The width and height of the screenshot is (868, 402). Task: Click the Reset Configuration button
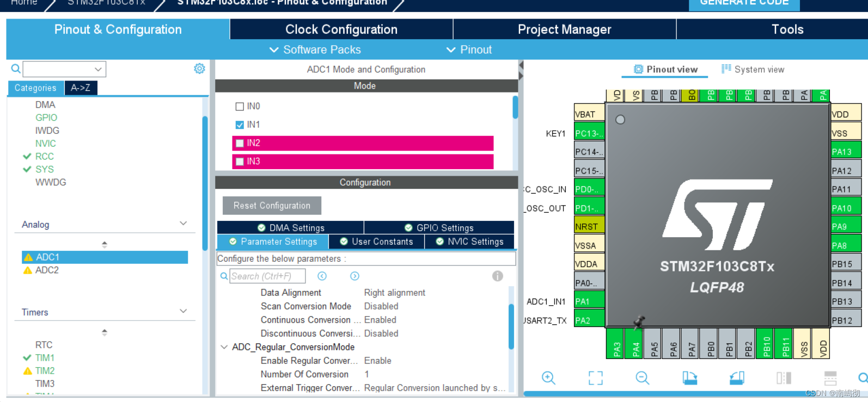coord(272,206)
